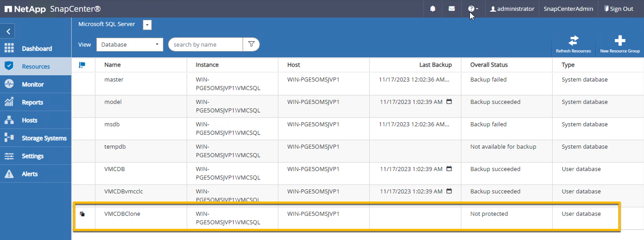Click the Alerts warning triangle icon
The image size is (644, 240).
point(9,174)
